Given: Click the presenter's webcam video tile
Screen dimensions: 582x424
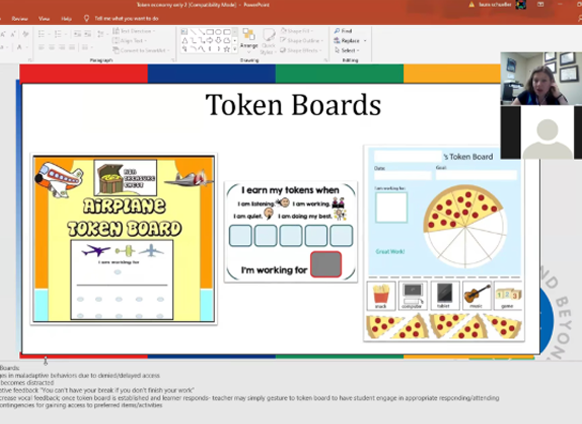Looking at the screenshot, I should 541,79.
